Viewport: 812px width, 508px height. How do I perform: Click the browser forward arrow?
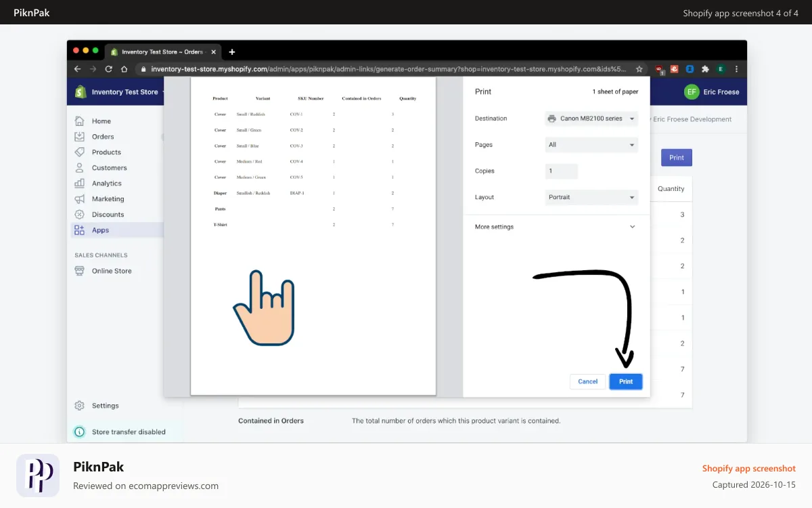click(x=93, y=69)
